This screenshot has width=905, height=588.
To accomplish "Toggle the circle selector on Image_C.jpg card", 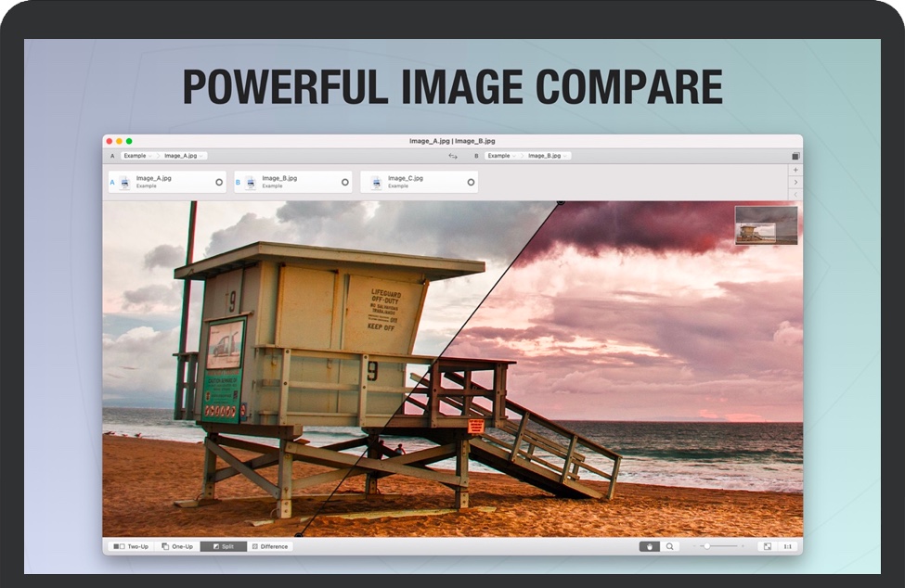I will (x=471, y=182).
